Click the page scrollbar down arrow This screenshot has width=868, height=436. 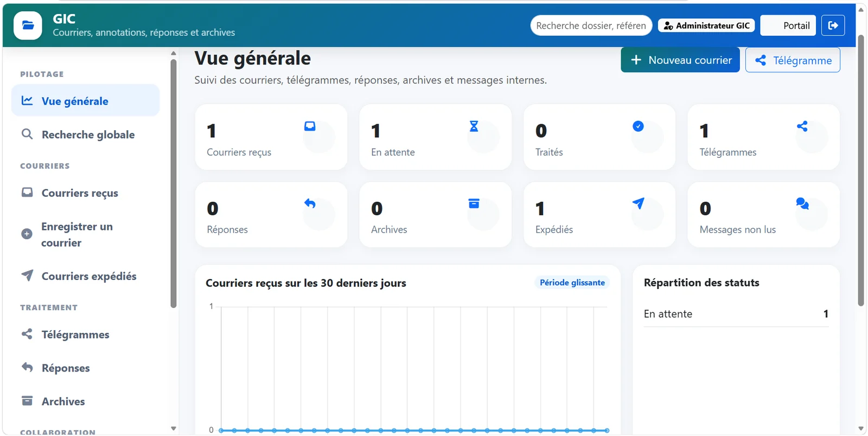click(861, 429)
